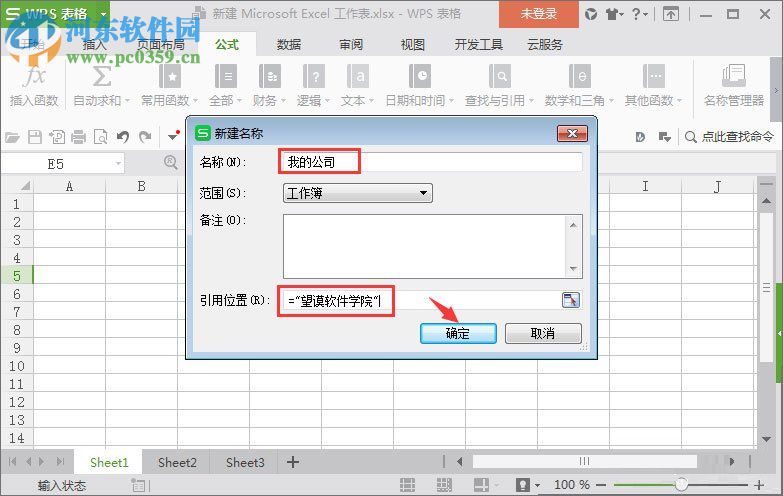Click the zoom out minus button
783x496 pixels.
(601, 485)
